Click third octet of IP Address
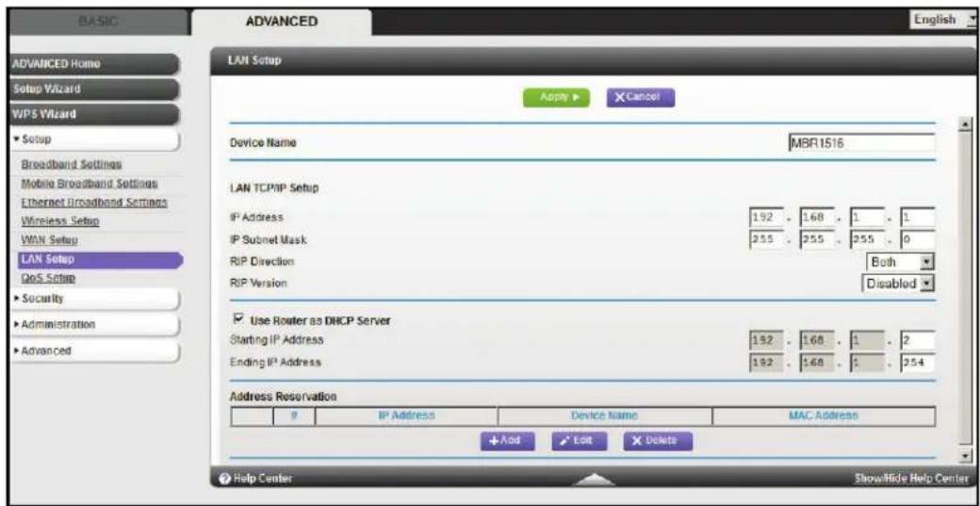 pyautogui.click(x=868, y=218)
